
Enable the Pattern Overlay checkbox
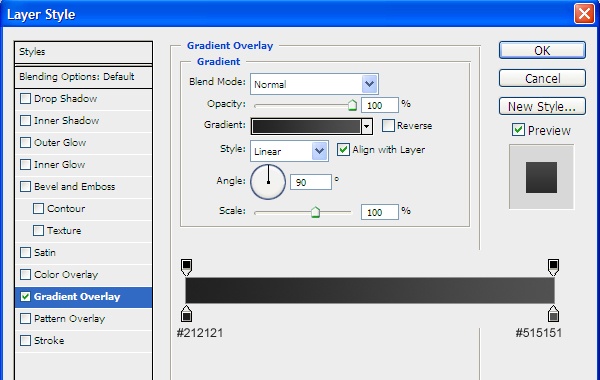pos(25,318)
